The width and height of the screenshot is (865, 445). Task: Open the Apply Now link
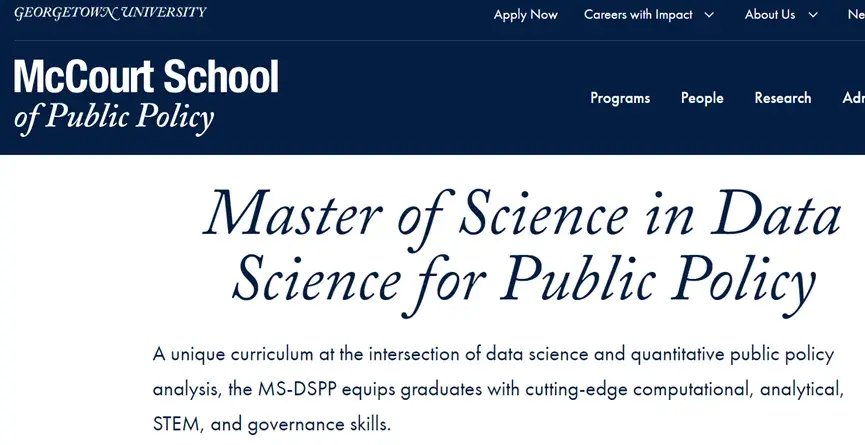(525, 15)
